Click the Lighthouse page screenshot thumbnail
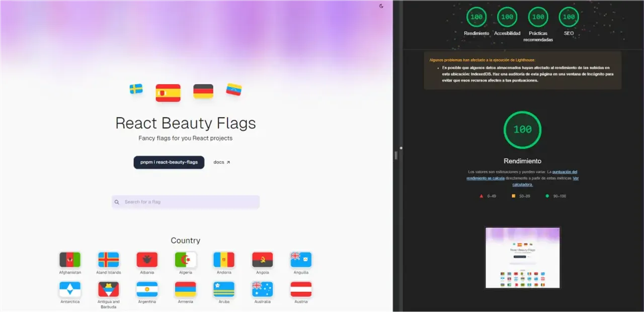The image size is (644, 312). tap(522, 257)
